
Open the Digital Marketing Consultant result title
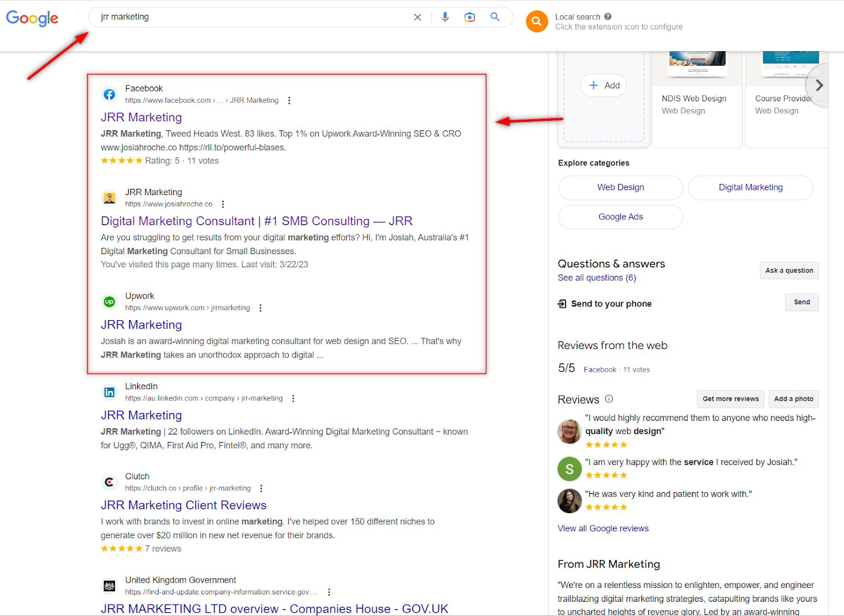click(x=256, y=221)
